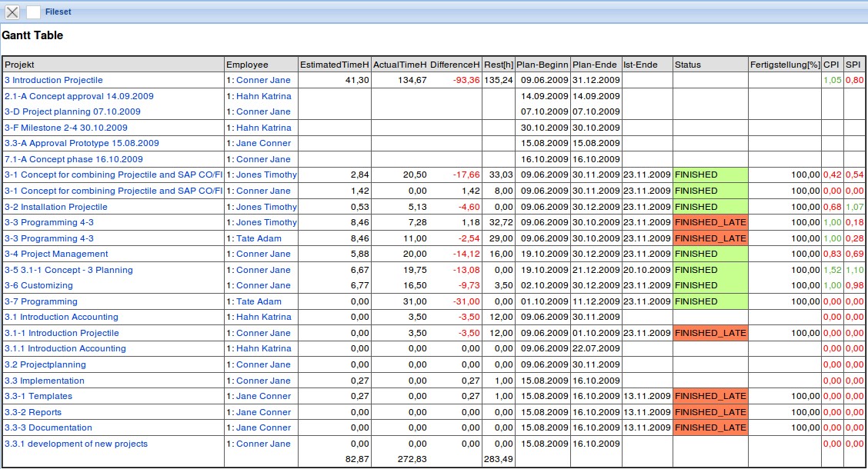This screenshot has width=868, height=469.
Task: Select the 3-F Milestone 2-4 30.10.2009 entry
Action: click(66, 128)
